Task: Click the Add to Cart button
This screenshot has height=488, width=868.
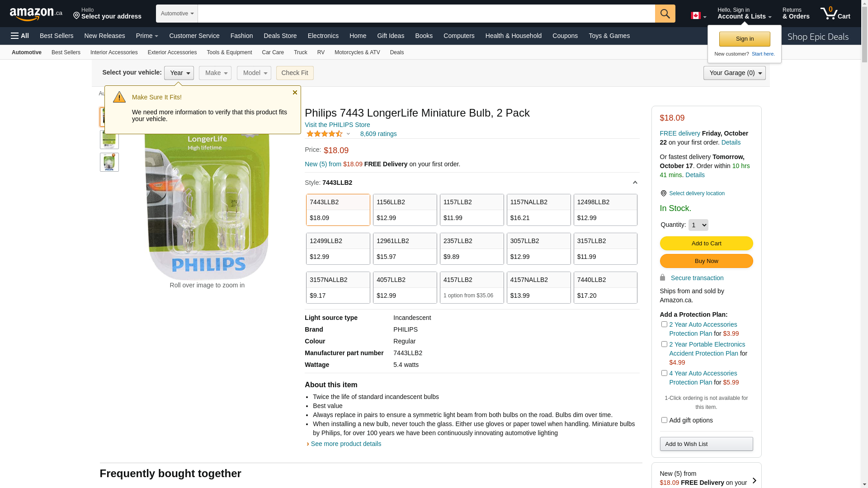Action: point(706,244)
